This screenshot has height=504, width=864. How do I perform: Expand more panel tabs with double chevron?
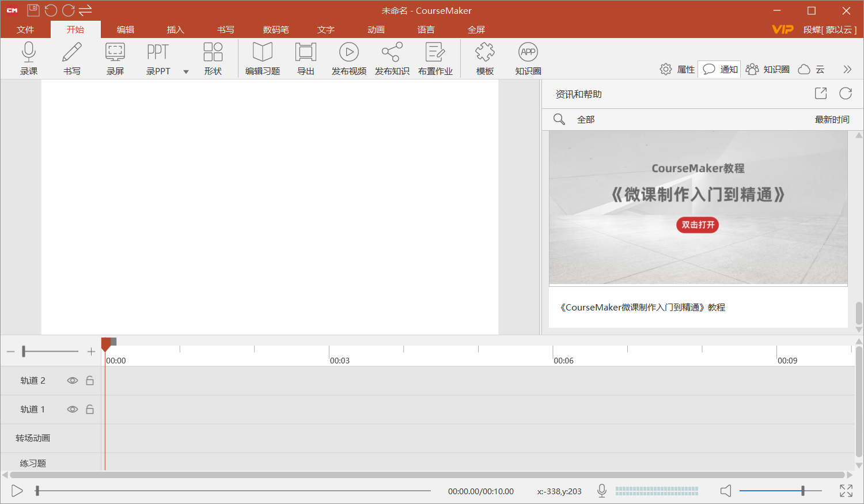[x=847, y=69]
